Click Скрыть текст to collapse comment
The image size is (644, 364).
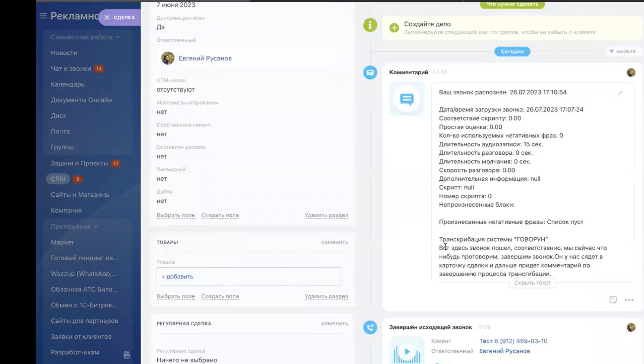[532, 283]
